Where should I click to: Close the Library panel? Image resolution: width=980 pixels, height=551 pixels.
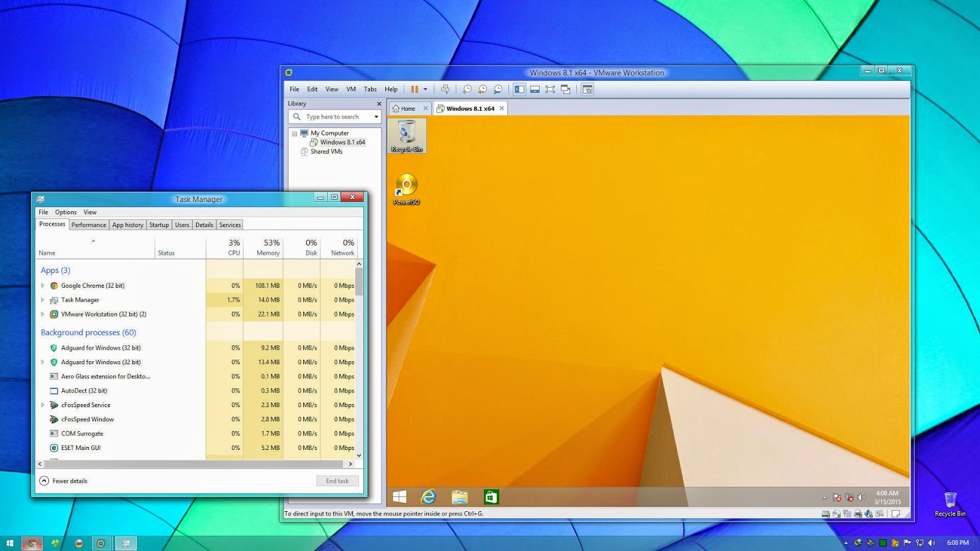pyautogui.click(x=379, y=104)
